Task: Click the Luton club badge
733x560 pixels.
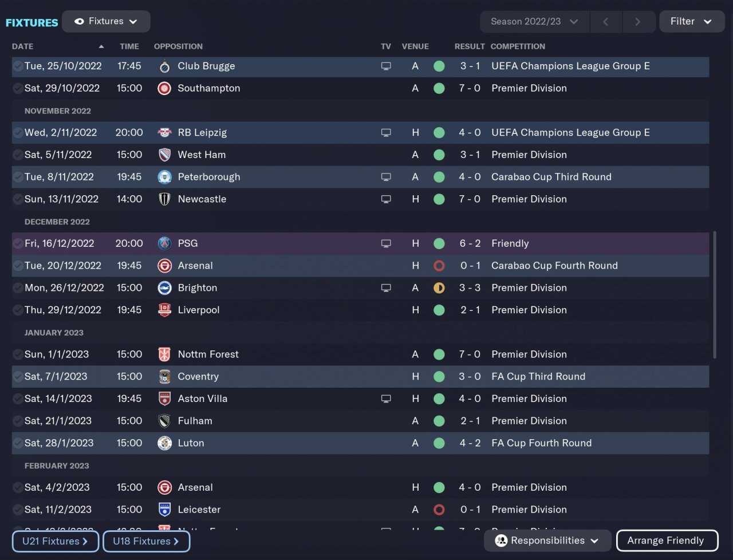Action: click(x=164, y=443)
